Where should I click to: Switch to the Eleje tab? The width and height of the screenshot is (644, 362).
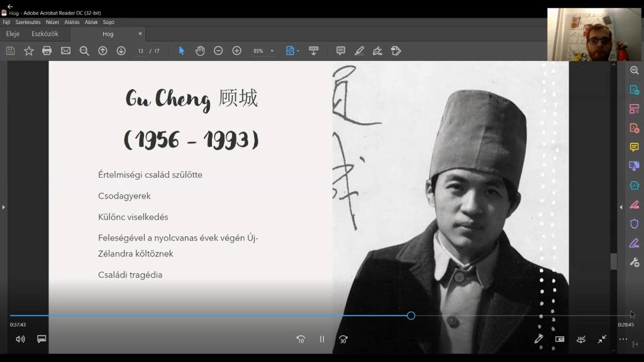point(13,34)
